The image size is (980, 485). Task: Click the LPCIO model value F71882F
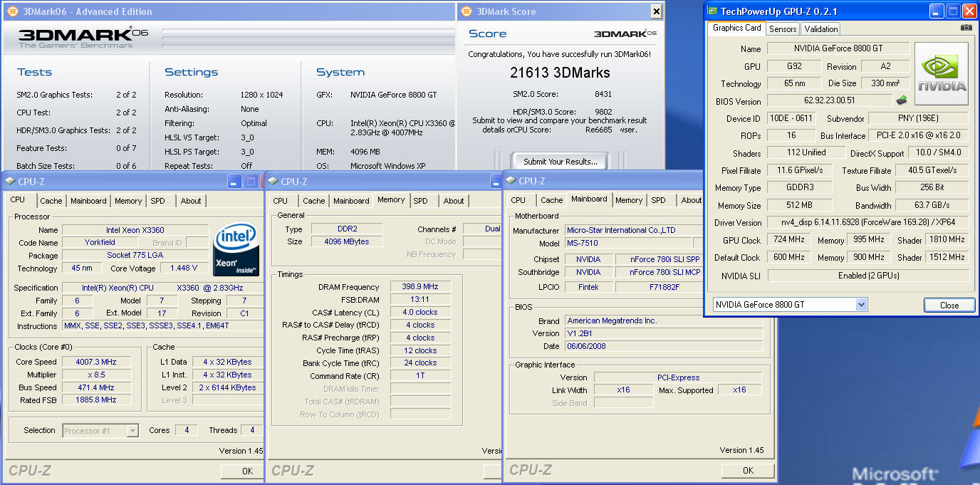pos(659,287)
